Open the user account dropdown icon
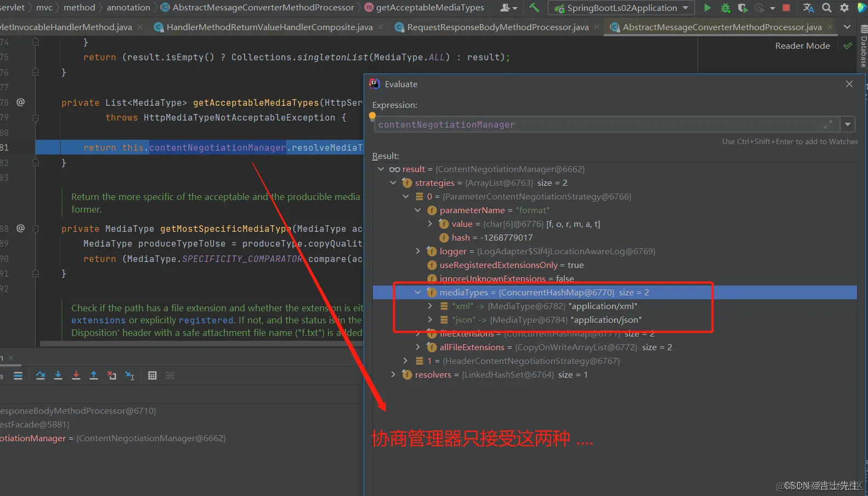This screenshot has height=496, width=868. coord(508,8)
